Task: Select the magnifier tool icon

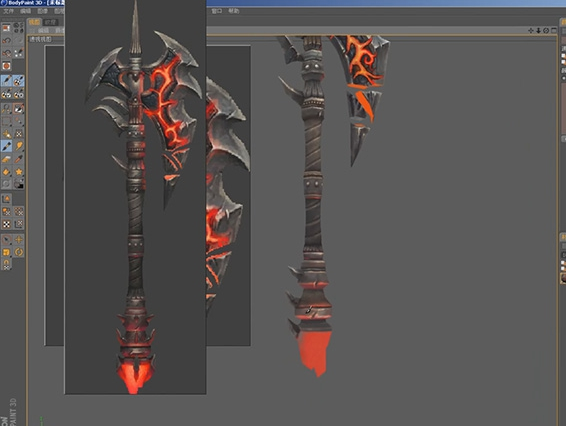Action: [x=6, y=108]
